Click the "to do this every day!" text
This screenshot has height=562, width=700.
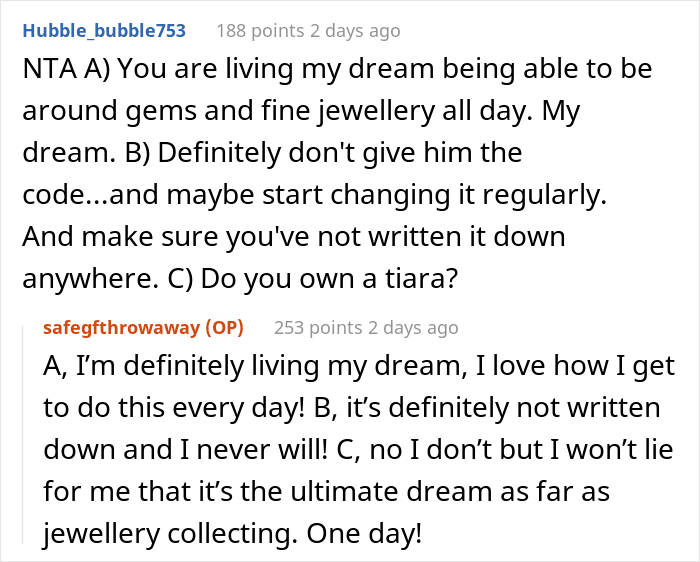tap(174, 408)
